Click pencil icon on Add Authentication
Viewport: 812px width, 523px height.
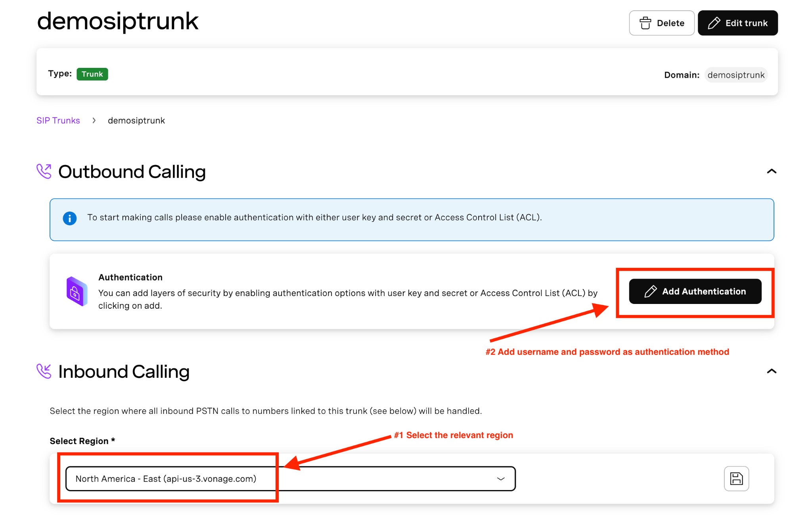point(650,292)
